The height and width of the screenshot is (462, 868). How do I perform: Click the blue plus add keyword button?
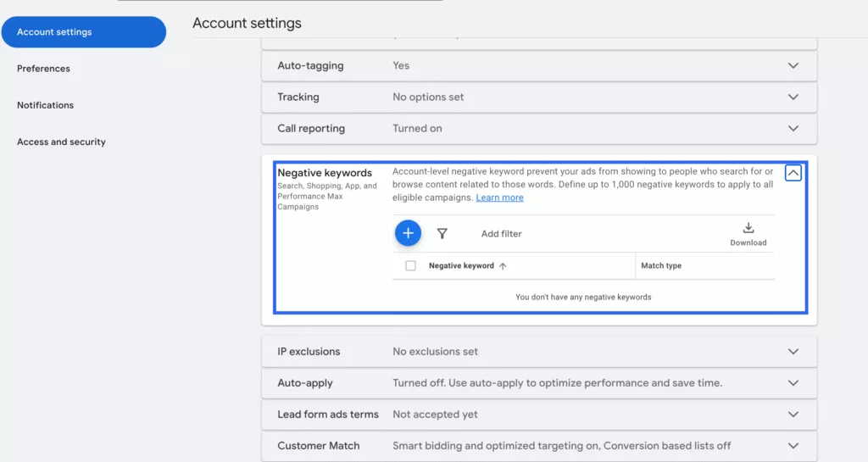(408, 233)
